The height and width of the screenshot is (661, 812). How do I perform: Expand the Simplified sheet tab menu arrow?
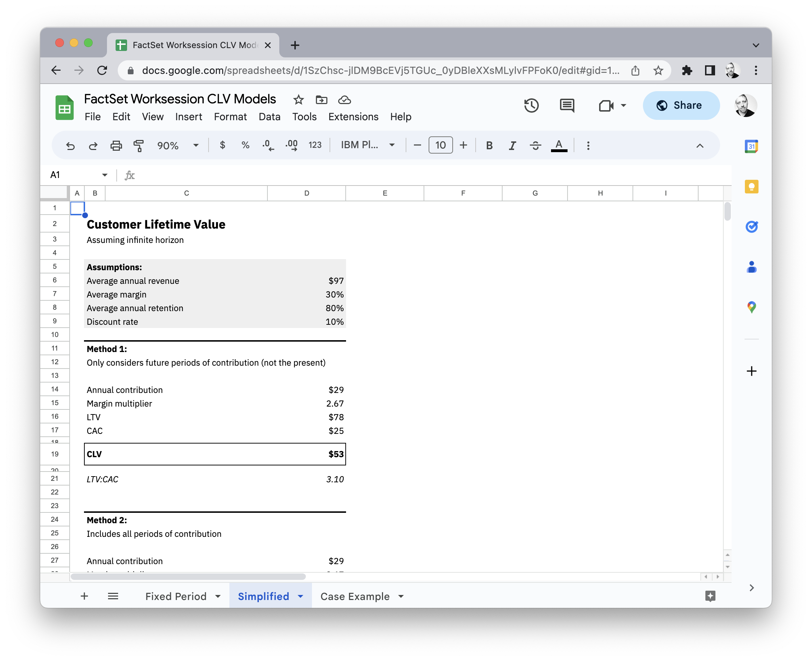(x=300, y=596)
